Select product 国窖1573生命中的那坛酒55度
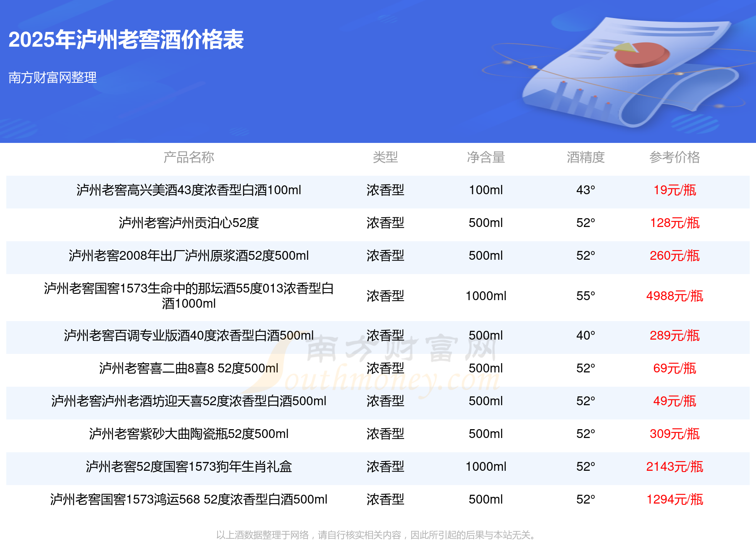 189,296
